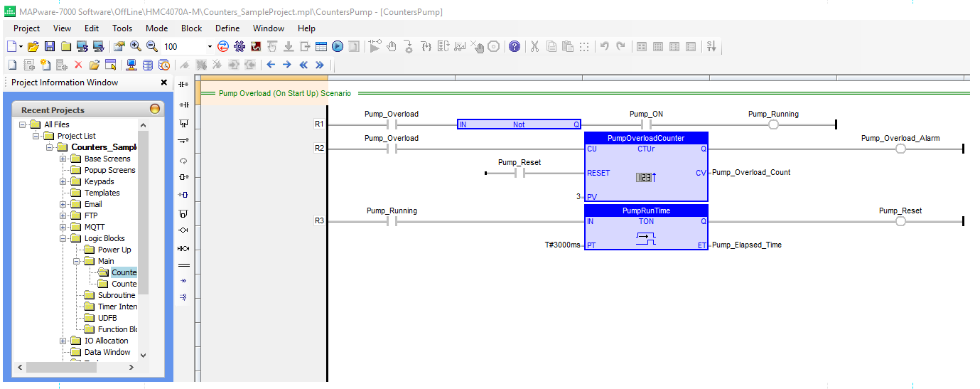Collapse the Recent Projects panel

155,110
